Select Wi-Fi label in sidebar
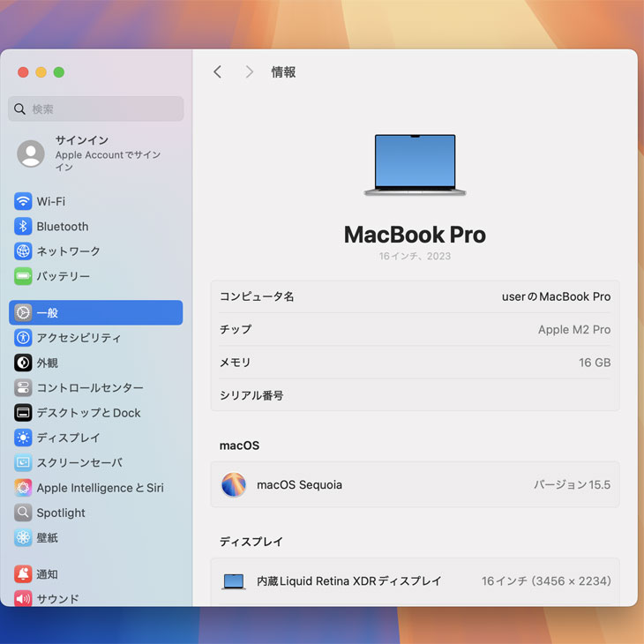 coord(51,201)
